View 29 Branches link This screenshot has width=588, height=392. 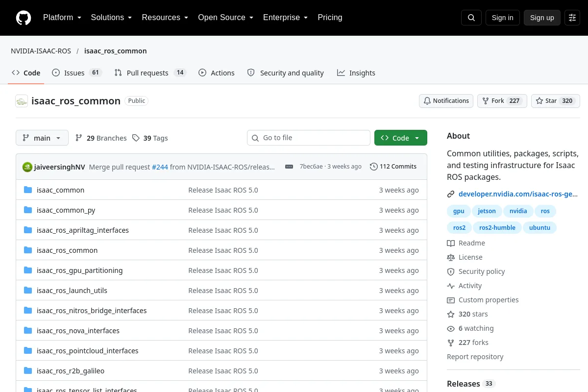click(101, 138)
